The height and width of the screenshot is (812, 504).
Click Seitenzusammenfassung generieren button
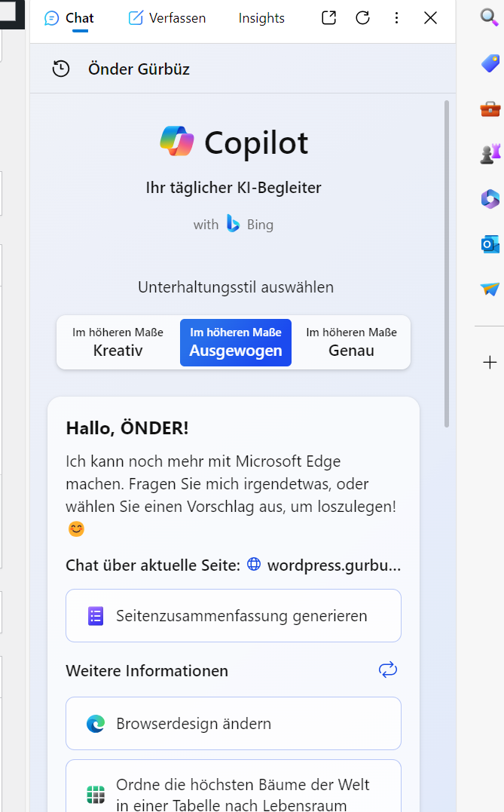pos(234,616)
